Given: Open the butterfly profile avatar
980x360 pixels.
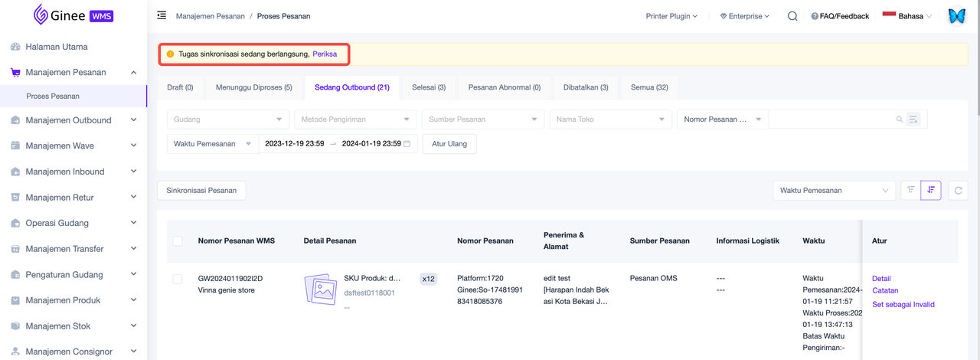Looking at the screenshot, I should click(x=956, y=16).
